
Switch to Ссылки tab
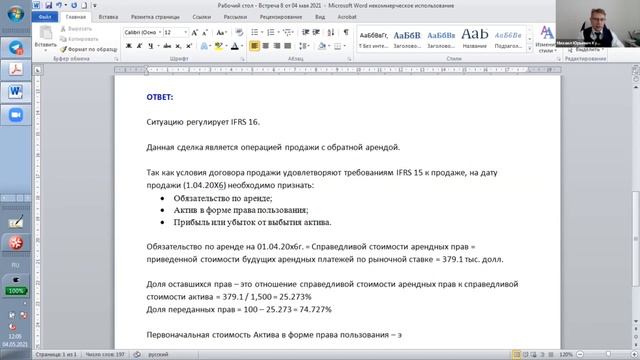tap(202, 17)
